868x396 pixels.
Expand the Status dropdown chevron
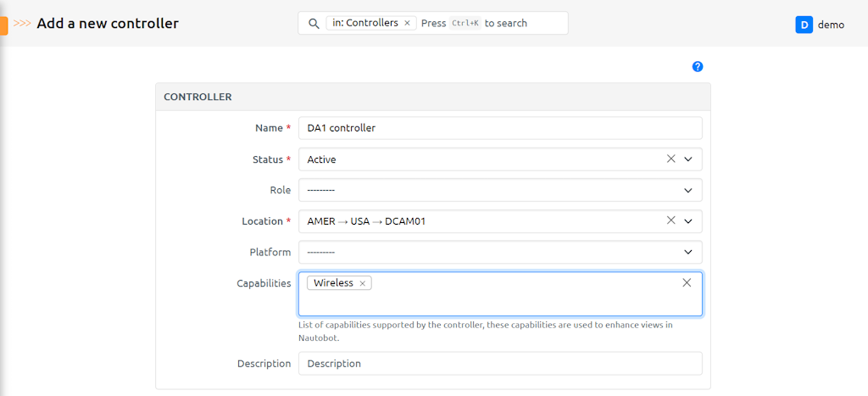[x=688, y=159]
